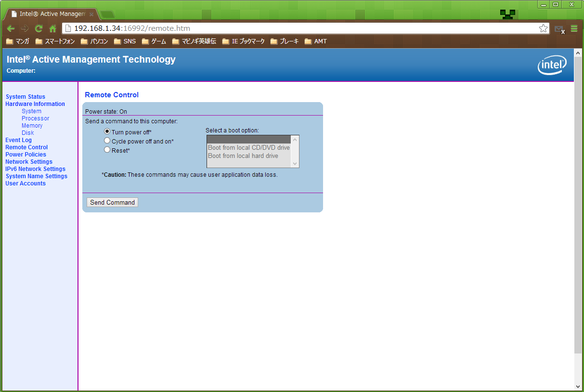Open Power Policies in the sidebar

coord(26,155)
